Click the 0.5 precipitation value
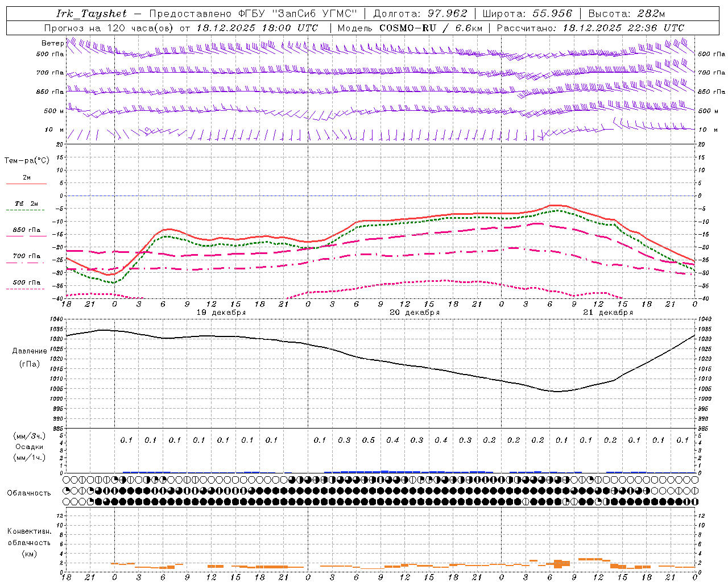The width and height of the screenshot is (728, 582). tap(369, 440)
